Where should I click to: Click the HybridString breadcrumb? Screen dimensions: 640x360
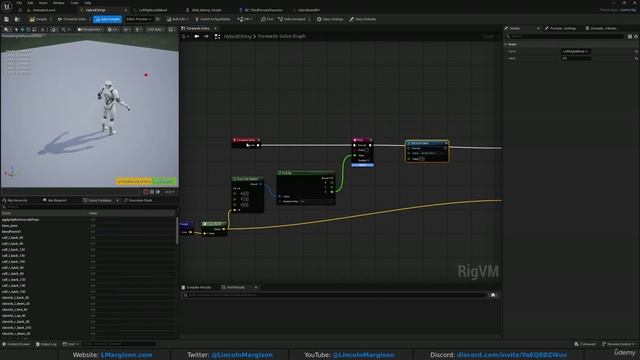pyautogui.click(x=238, y=36)
